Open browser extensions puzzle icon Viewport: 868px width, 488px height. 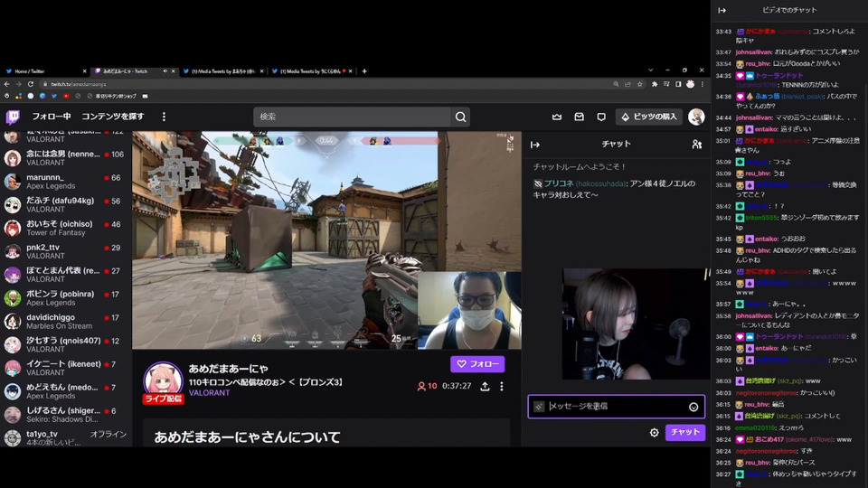pyautogui.click(x=655, y=84)
